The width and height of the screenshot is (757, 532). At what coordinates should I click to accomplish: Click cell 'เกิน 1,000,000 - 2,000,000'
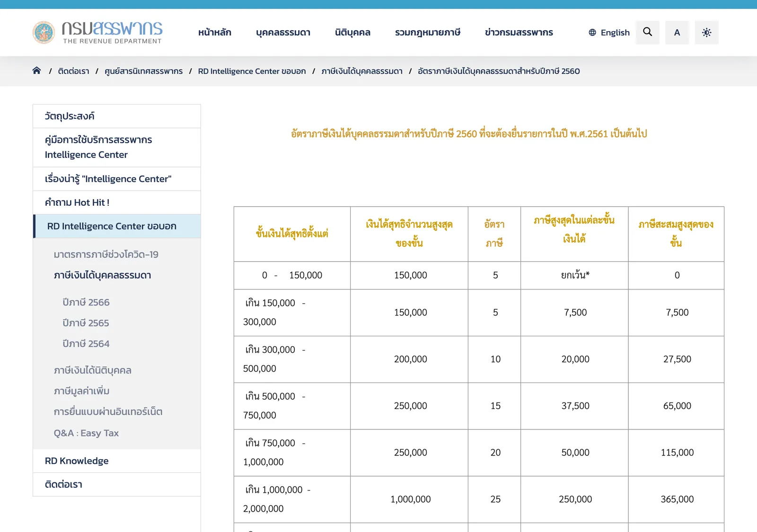pos(292,499)
